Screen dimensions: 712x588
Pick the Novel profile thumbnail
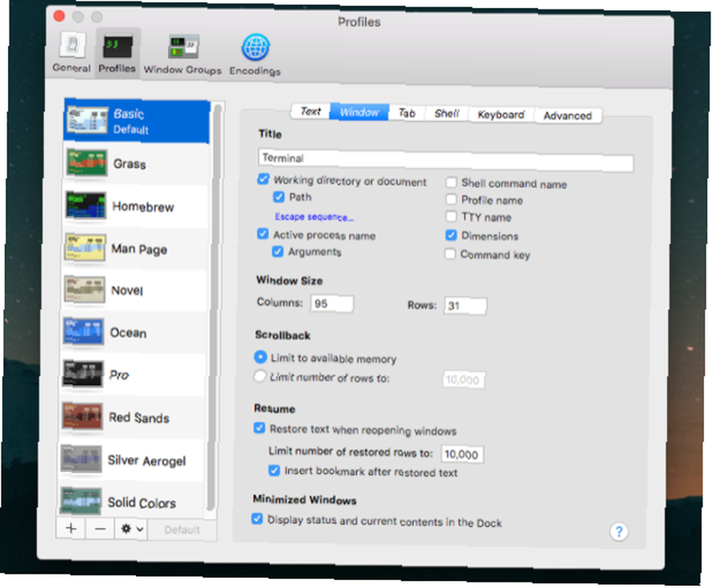[84, 289]
